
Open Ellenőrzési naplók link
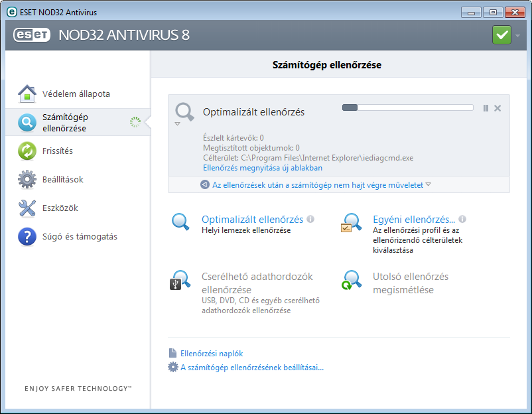tap(212, 354)
